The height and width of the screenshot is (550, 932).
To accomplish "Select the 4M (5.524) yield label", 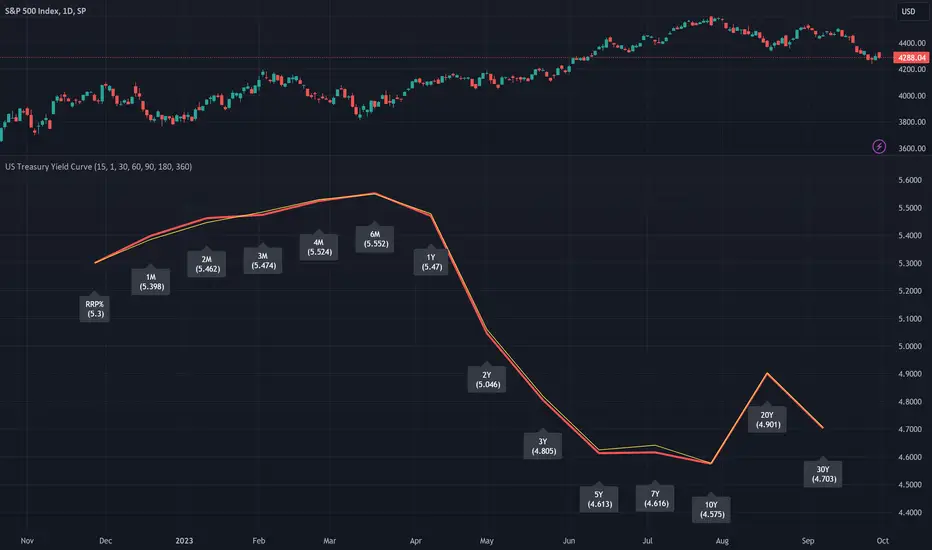I will click(319, 246).
